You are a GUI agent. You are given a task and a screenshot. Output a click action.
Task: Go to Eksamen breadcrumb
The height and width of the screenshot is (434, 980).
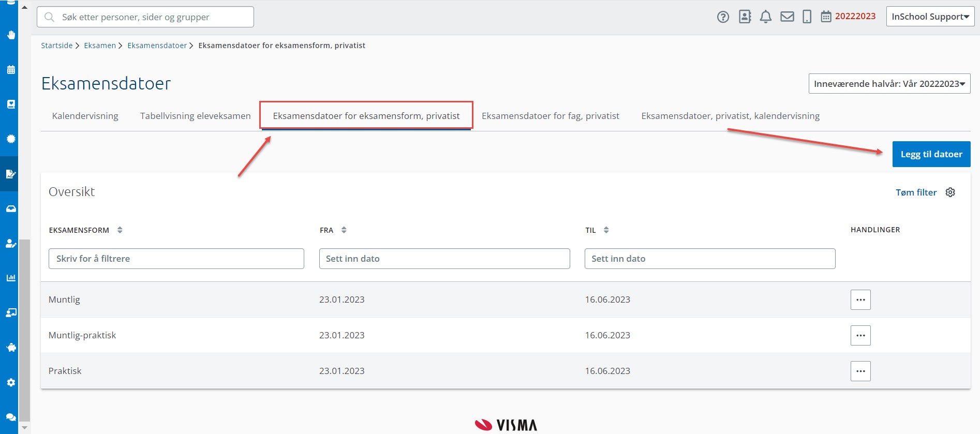100,46
